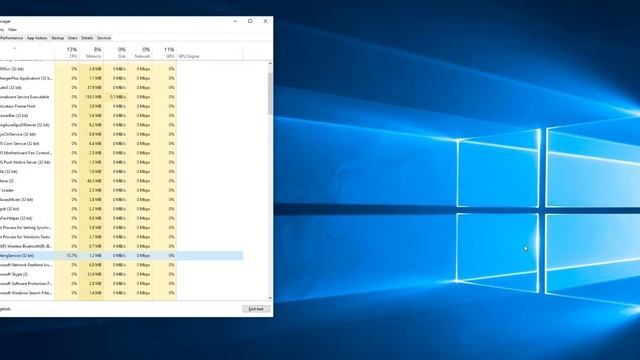Viewport: 640px width, 360px height.
Task: Select the ChargerPlus Application (32 bit) row
Action: [x=121, y=78]
